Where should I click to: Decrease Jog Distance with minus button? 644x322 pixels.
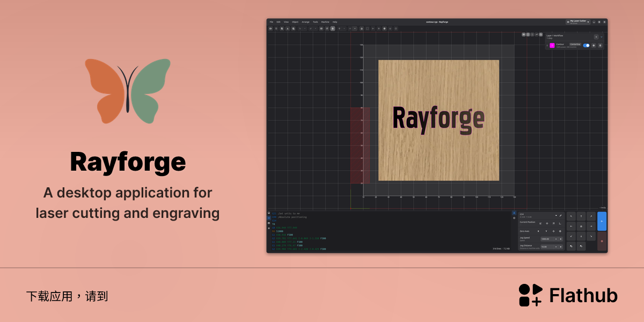(x=556, y=247)
